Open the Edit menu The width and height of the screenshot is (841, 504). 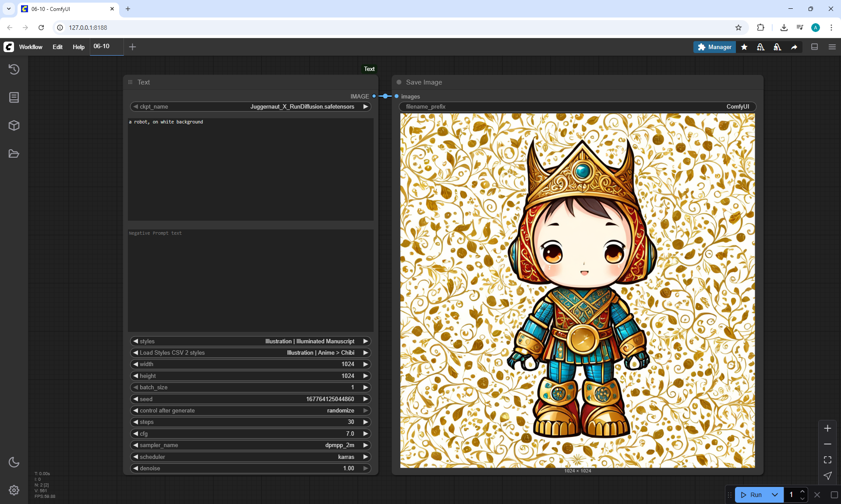click(x=57, y=47)
